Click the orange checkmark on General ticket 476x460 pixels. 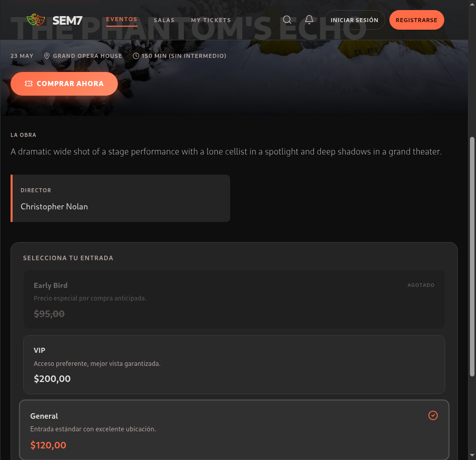point(433,415)
